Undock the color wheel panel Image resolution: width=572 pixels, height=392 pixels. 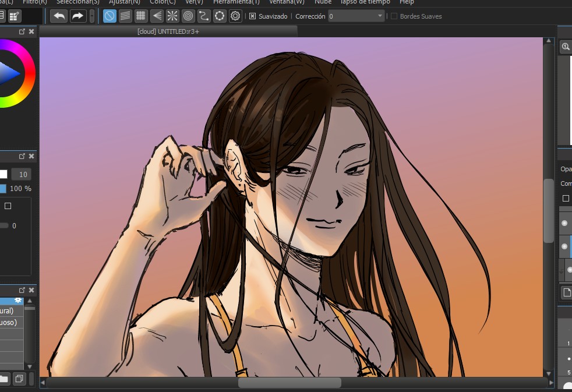[x=22, y=31]
